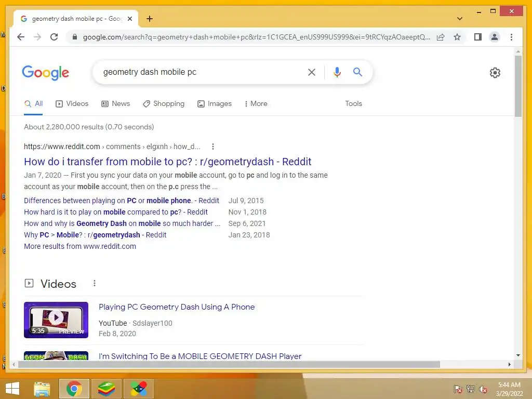This screenshot has height=399, width=532.
Task: Play the 5:35 video thumbnail preview
Action: pos(56,320)
